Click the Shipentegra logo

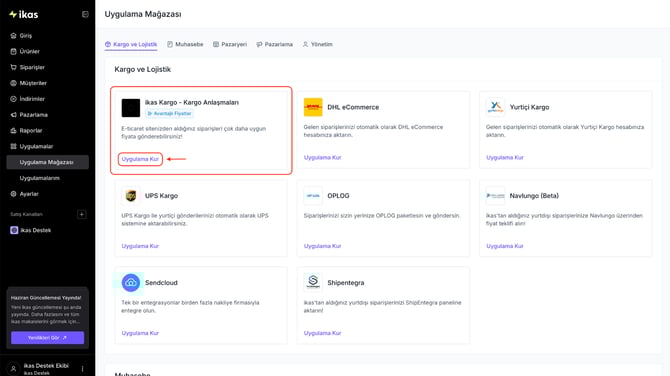[313, 282]
